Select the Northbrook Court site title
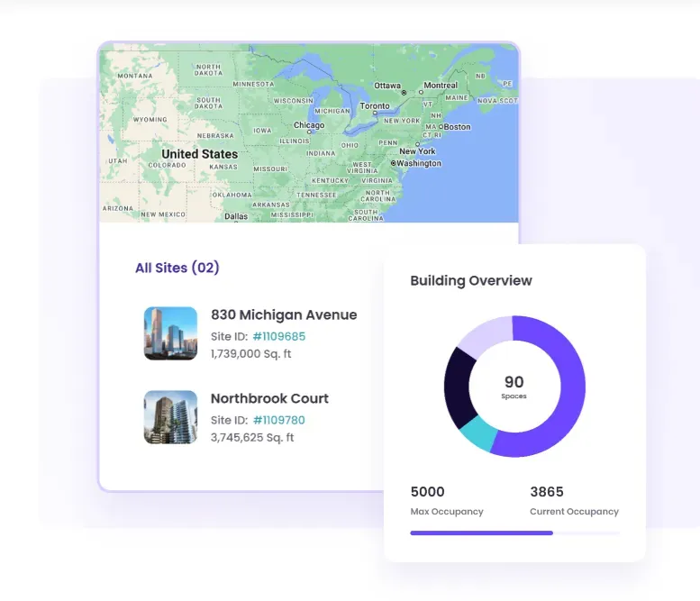700x601 pixels. [269, 398]
